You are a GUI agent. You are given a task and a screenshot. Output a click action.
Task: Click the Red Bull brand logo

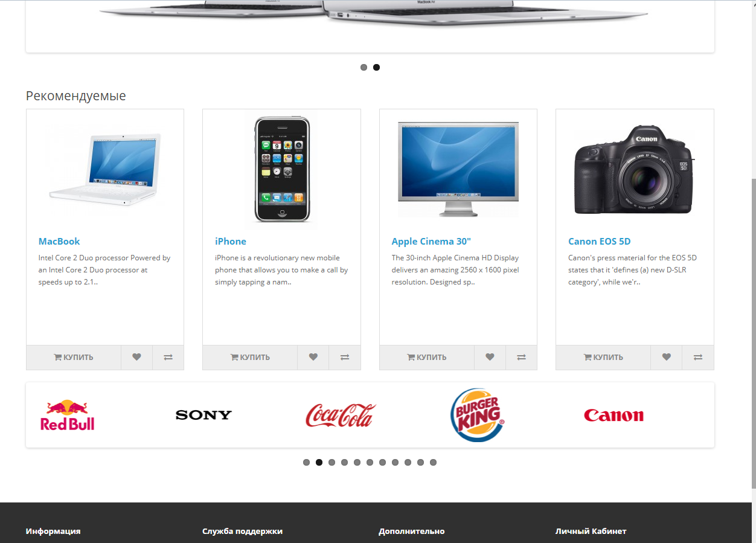[x=68, y=415]
